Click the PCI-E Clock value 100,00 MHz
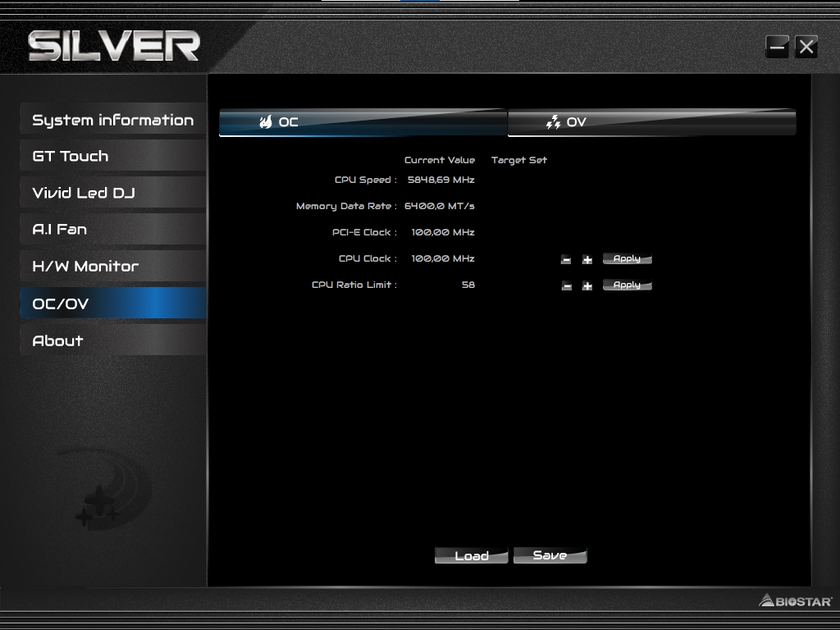The height and width of the screenshot is (630, 840). pos(443,232)
